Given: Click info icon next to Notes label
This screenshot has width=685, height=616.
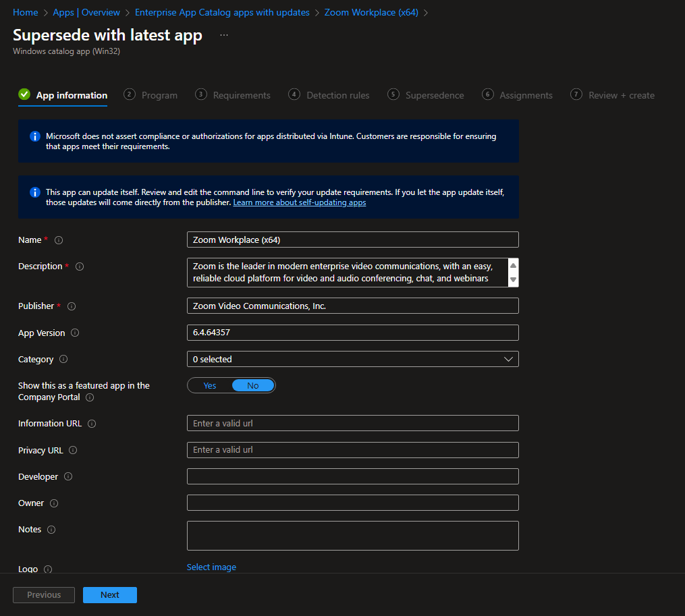Looking at the screenshot, I should (x=51, y=530).
